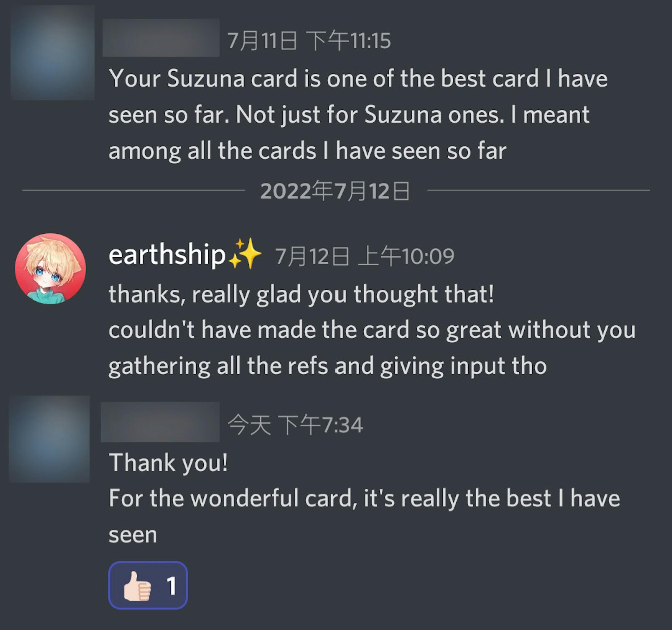
Task: Click the 2022年7月12日 date divider
Action: click(x=335, y=191)
